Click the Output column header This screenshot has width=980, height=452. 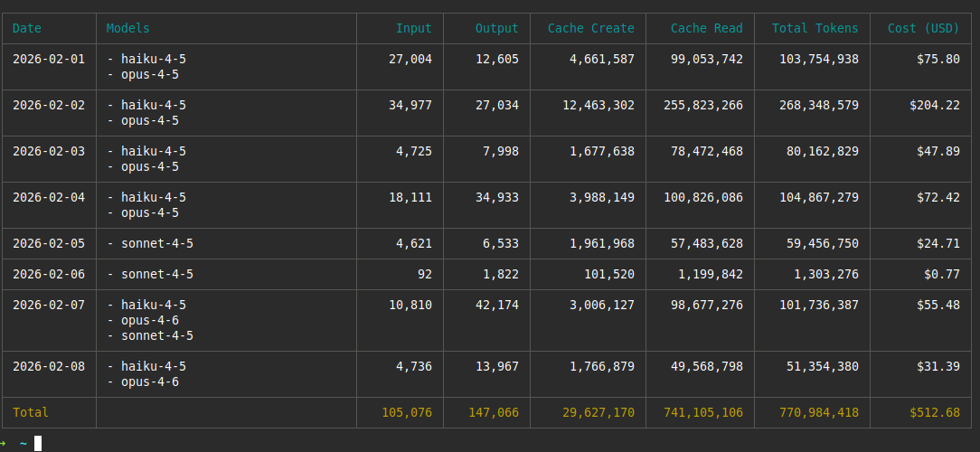click(x=497, y=28)
